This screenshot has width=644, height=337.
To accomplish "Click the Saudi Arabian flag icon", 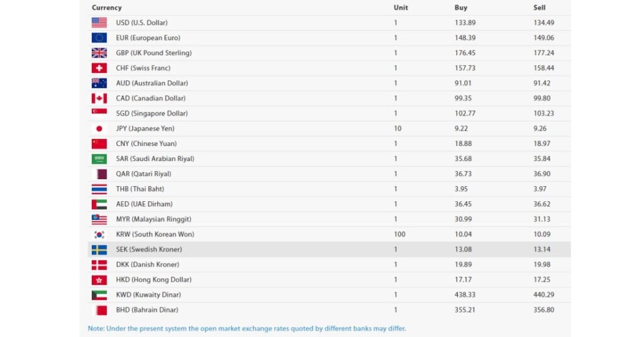I will (99, 159).
